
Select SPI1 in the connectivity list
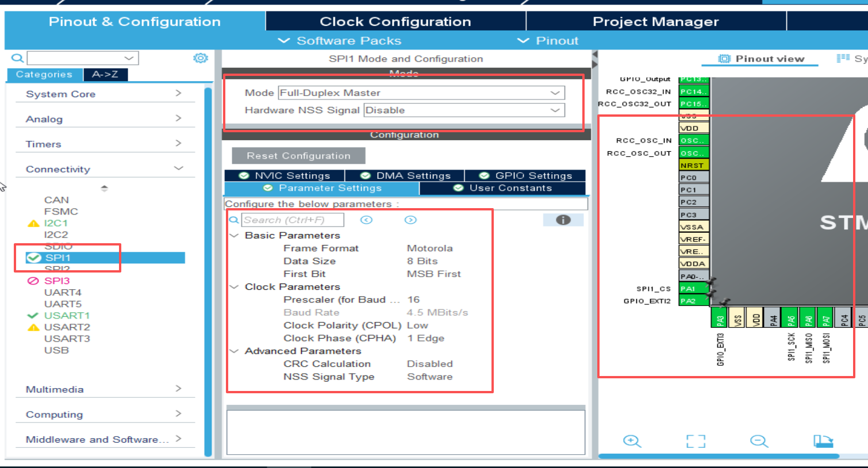[x=58, y=258]
